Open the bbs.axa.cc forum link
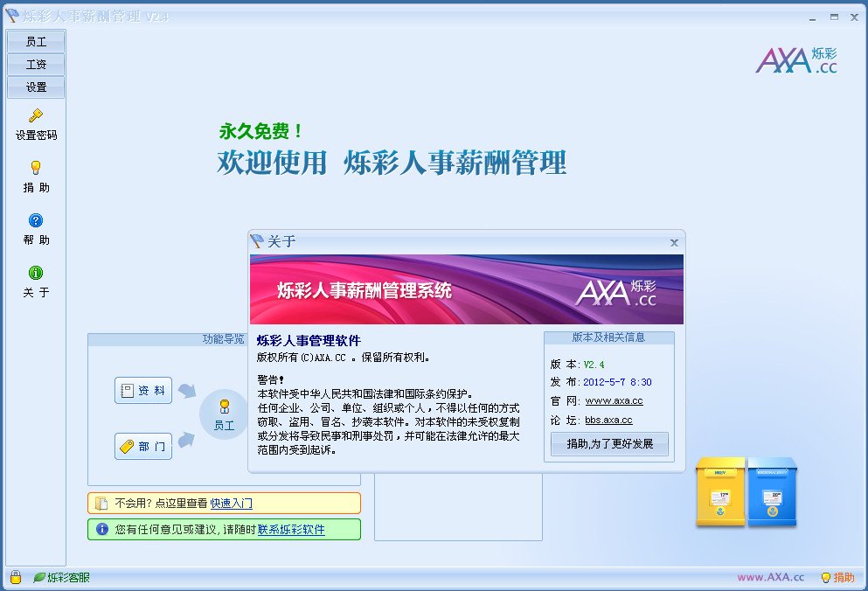Viewport: 868px width, 591px height. click(x=608, y=419)
